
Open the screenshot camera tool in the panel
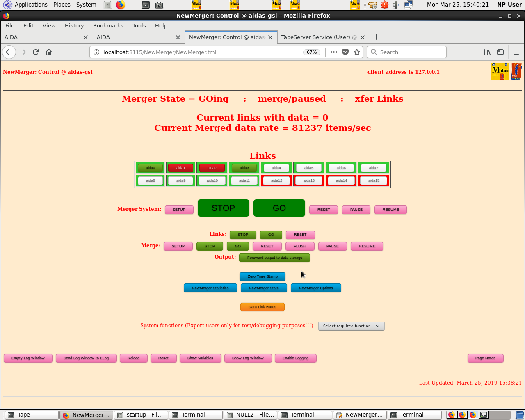tap(159, 5)
